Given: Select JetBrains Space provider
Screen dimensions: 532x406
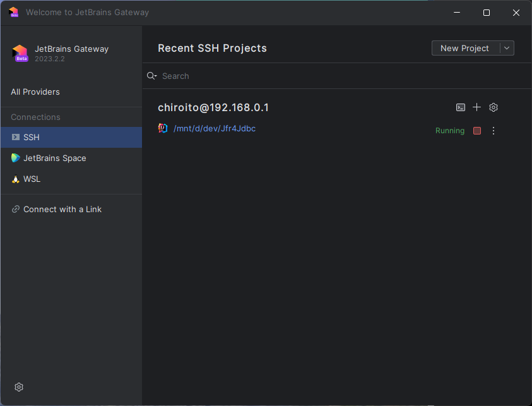Looking at the screenshot, I should pos(71,158).
